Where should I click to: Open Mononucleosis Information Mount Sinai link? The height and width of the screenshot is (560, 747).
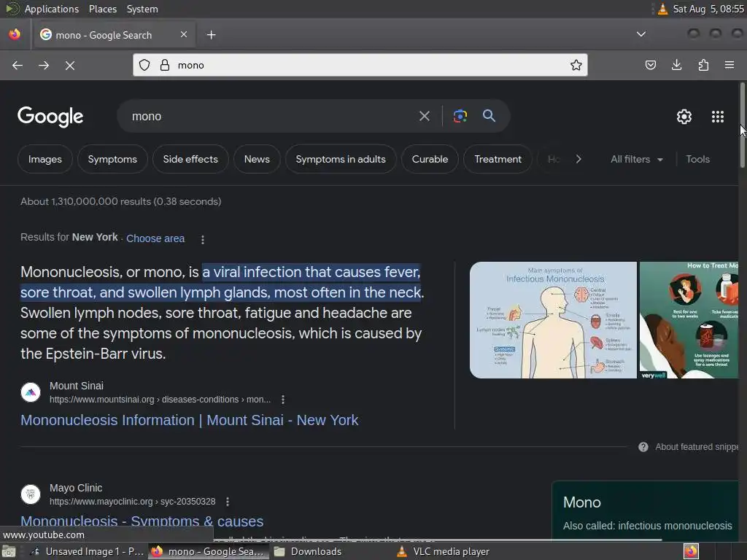point(190,420)
